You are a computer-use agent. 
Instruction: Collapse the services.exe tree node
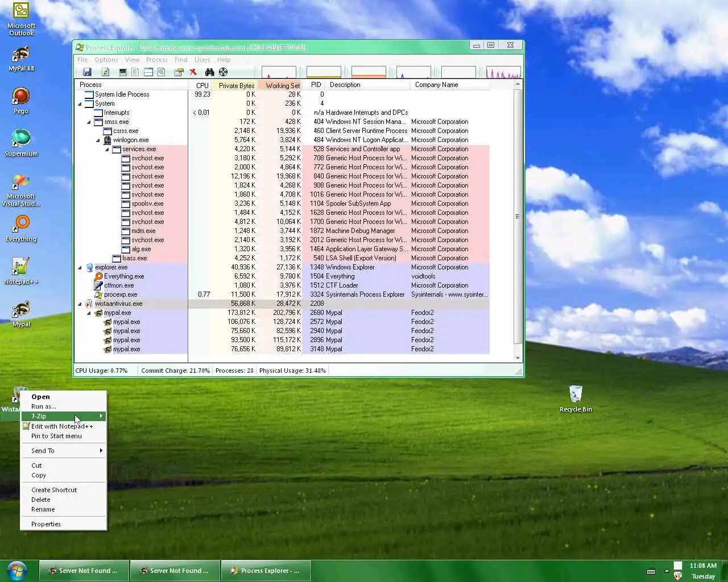[x=107, y=149]
